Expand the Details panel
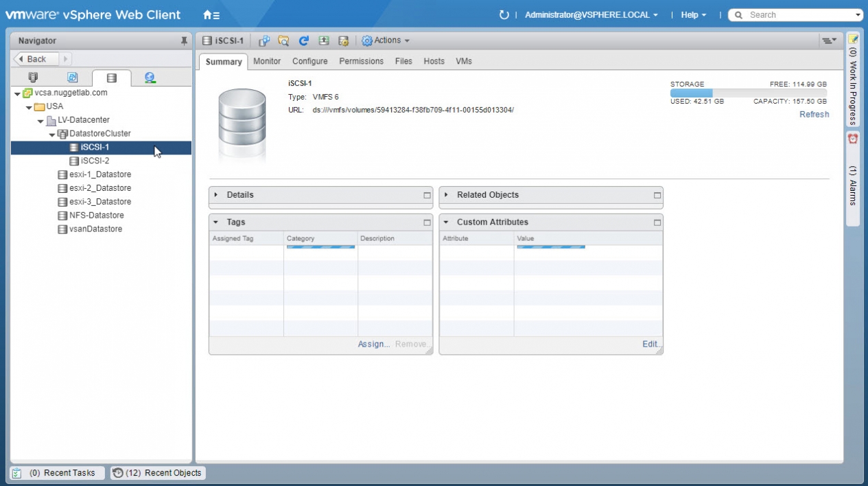The height and width of the screenshot is (486, 868). pyautogui.click(x=215, y=195)
